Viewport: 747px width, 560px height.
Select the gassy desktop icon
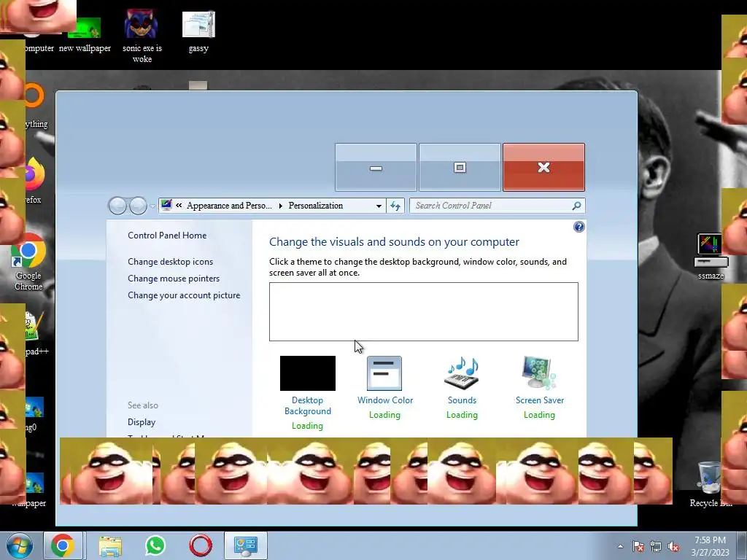(198, 31)
